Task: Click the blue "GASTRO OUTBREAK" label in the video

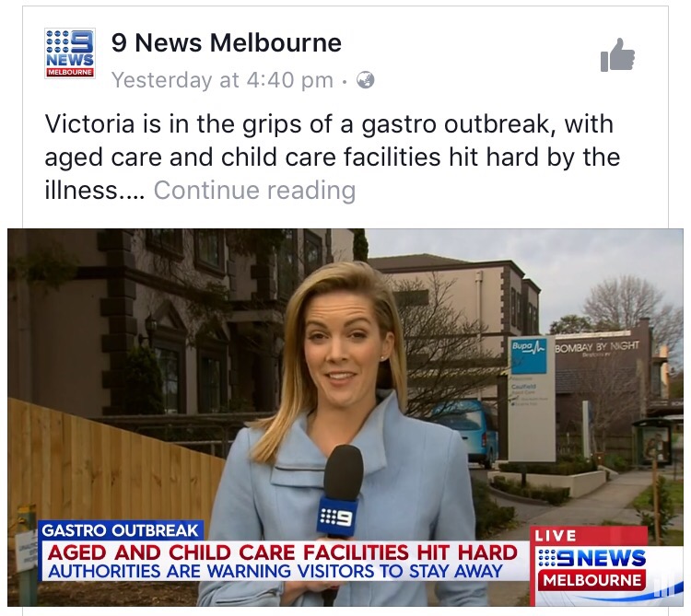Action: (x=121, y=530)
